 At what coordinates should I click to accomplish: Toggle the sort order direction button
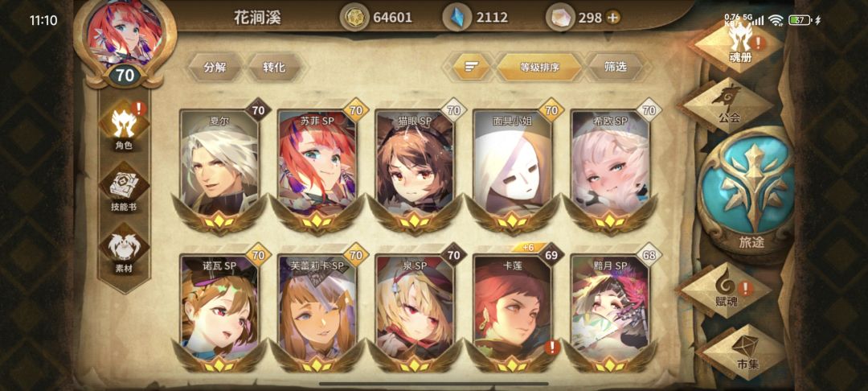pos(471,67)
